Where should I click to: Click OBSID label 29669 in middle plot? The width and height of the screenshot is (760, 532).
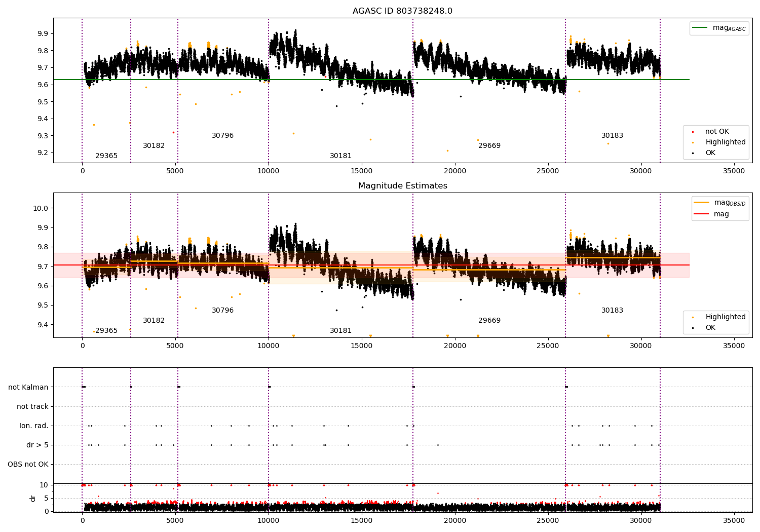489,321
